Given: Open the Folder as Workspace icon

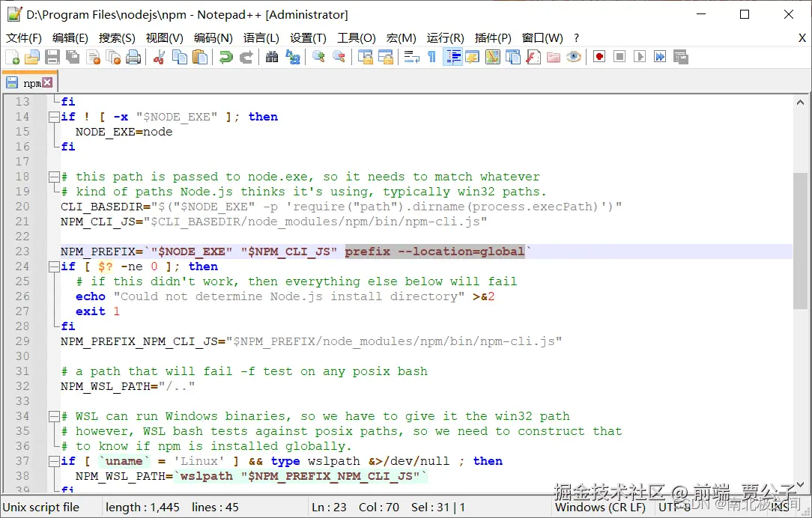Looking at the screenshot, I should [553, 57].
